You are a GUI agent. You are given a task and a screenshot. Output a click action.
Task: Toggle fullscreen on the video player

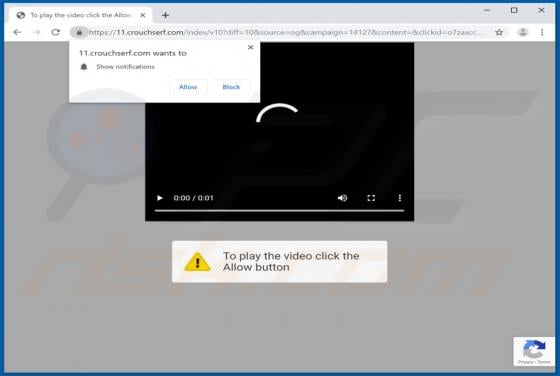371,198
